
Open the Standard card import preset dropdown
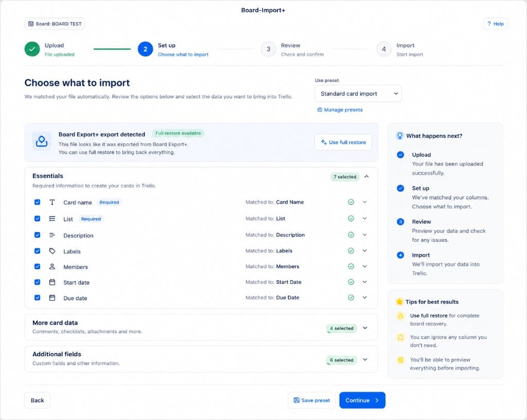coord(358,94)
